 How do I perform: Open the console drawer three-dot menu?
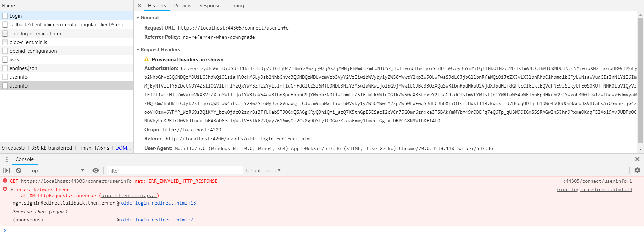[7, 159]
